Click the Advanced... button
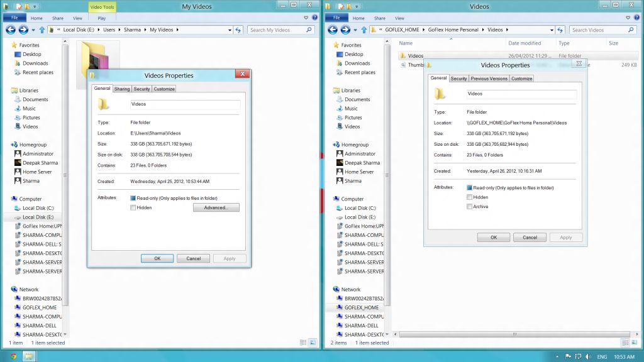Image resolution: width=644 pixels, height=362 pixels. (x=216, y=207)
